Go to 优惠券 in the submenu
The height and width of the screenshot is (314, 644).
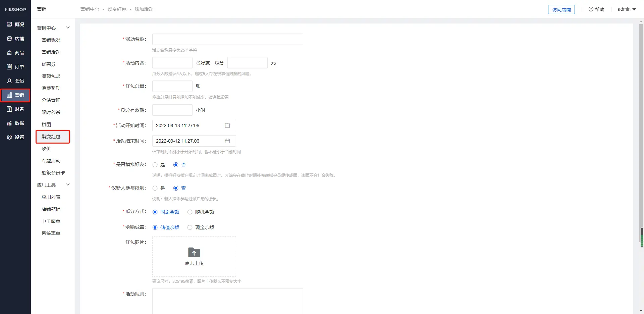tap(49, 64)
